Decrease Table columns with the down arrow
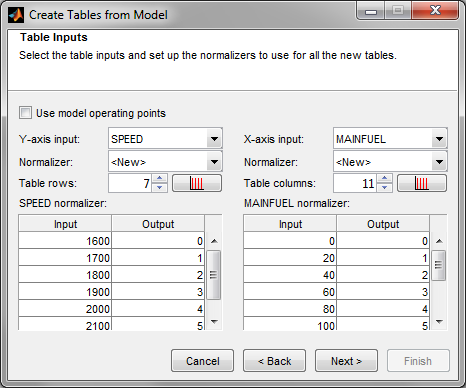This screenshot has width=466, height=388. (x=385, y=188)
